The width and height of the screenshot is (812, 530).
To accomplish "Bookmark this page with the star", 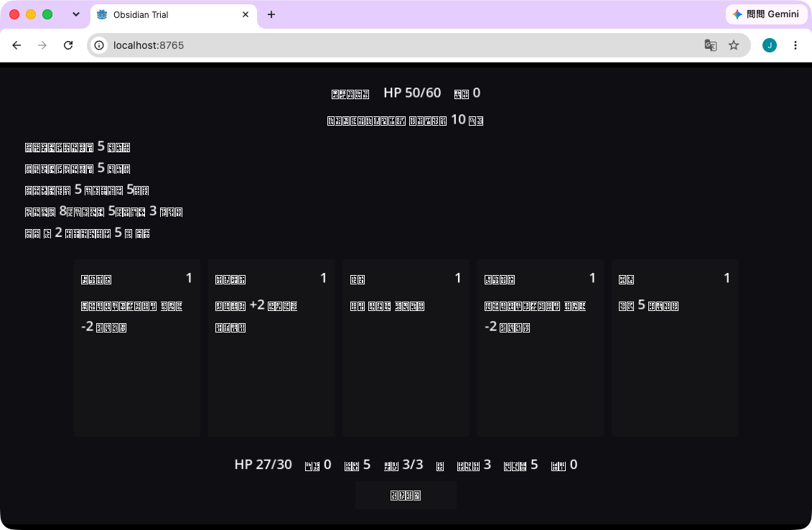I will (734, 45).
